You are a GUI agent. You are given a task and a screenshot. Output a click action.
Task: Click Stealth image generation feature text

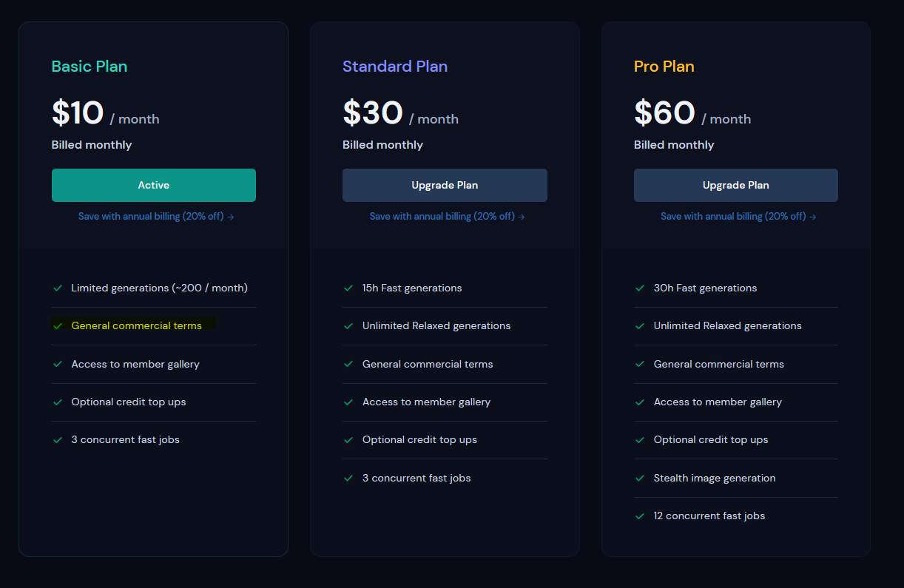(715, 478)
